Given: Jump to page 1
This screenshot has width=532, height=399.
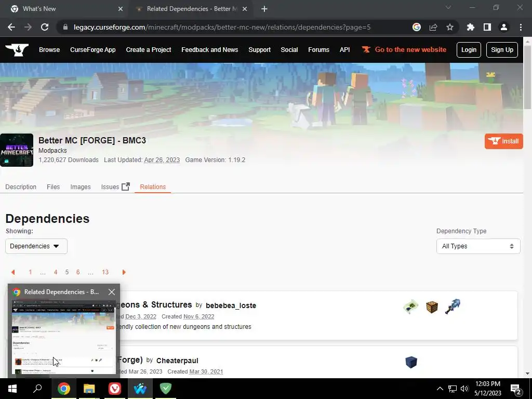Looking at the screenshot, I should pyautogui.click(x=30, y=272).
